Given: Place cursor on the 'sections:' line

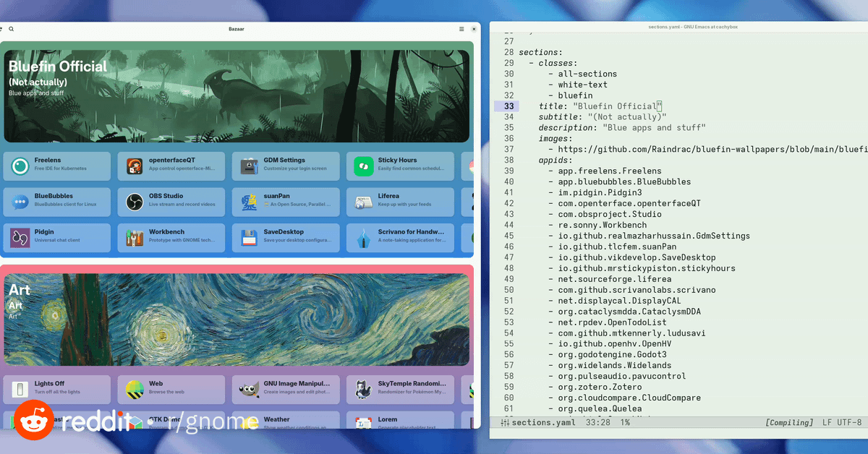Looking at the screenshot, I should click(540, 52).
